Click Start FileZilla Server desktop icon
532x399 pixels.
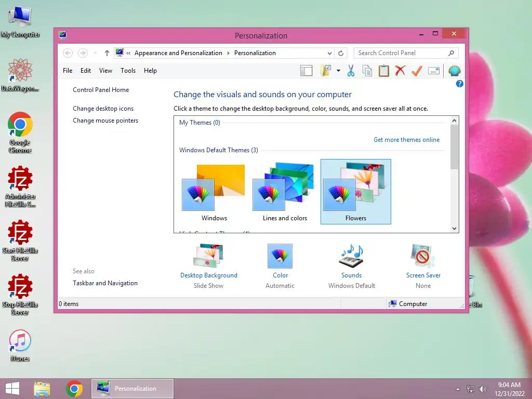20,241
